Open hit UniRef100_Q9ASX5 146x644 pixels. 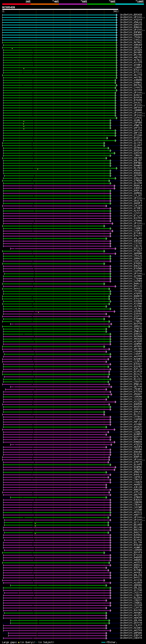tap(131, 25)
